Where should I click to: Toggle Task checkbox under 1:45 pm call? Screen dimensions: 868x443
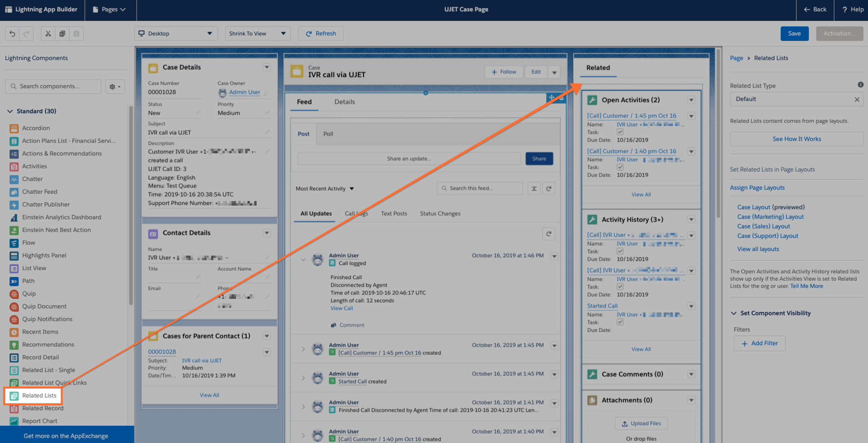620,132
